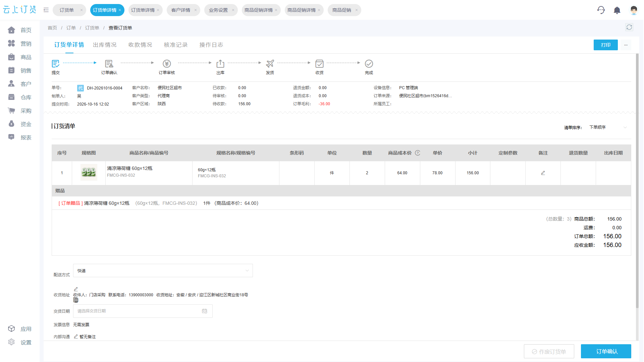
Task: Open 仓库 in the sidebar
Action: click(20, 97)
